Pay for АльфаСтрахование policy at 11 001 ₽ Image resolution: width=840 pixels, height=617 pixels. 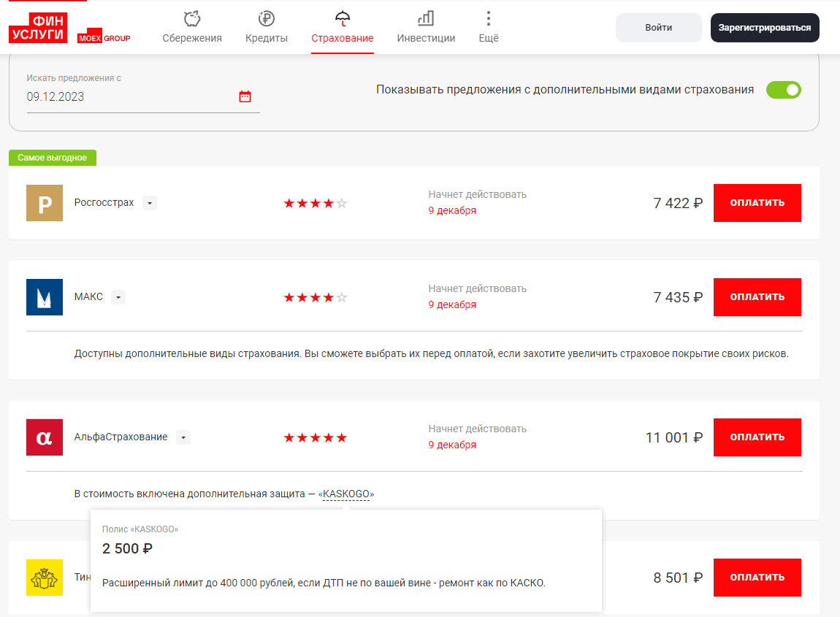pos(757,437)
